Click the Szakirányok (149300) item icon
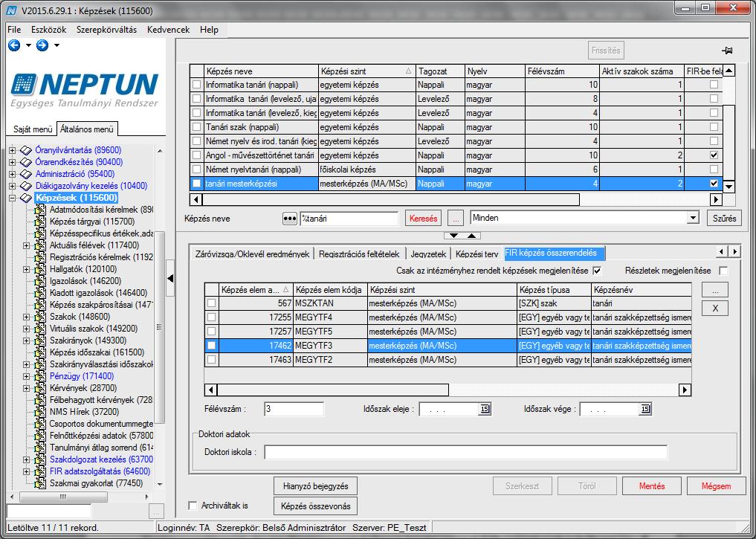This screenshot has height=539, width=756. pyautogui.click(x=40, y=340)
